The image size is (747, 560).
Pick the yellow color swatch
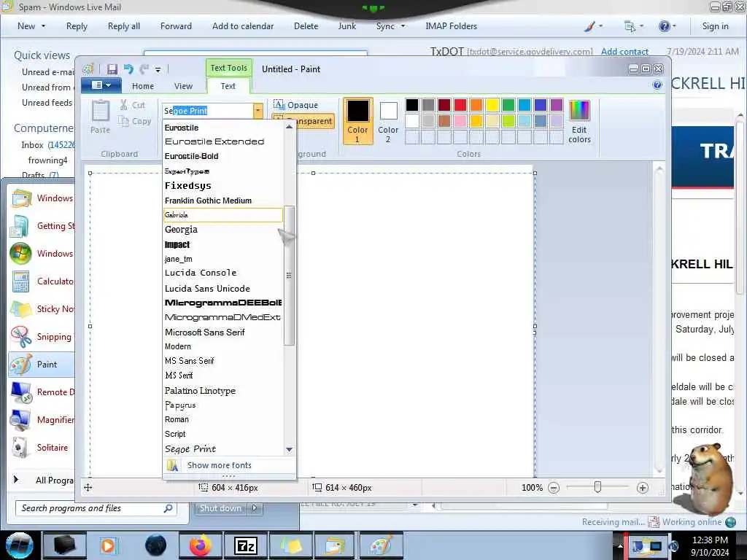click(x=492, y=105)
